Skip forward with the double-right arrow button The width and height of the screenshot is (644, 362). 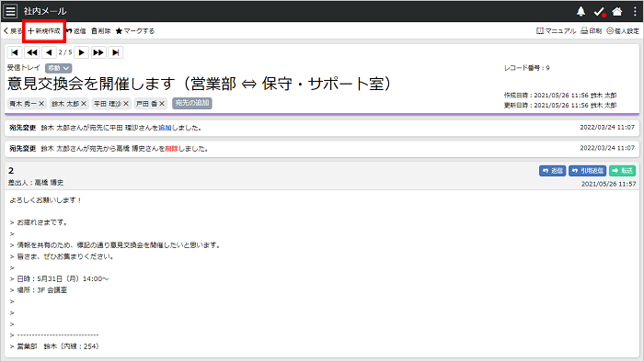pos(98,52)
